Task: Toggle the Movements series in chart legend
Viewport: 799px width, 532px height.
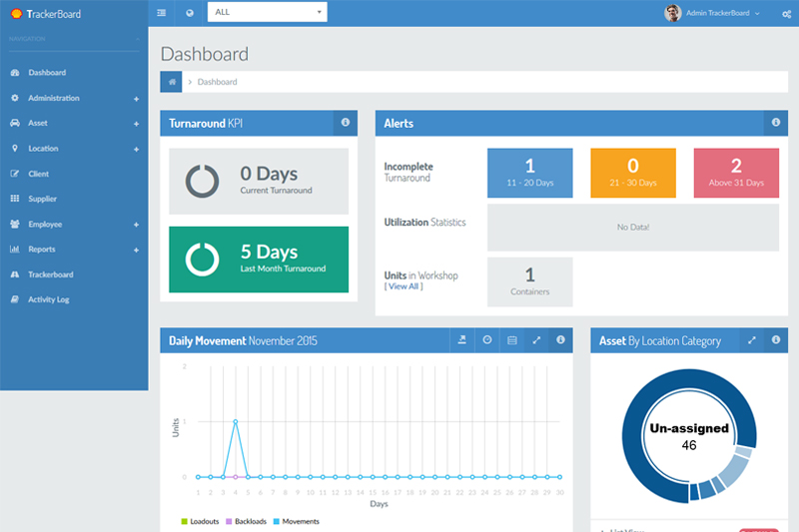Action: [x=296, y=521]
